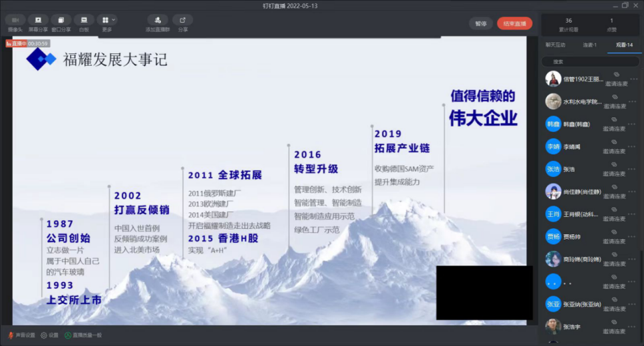Open the whiteboard (白板) tool

coord(84,23)
